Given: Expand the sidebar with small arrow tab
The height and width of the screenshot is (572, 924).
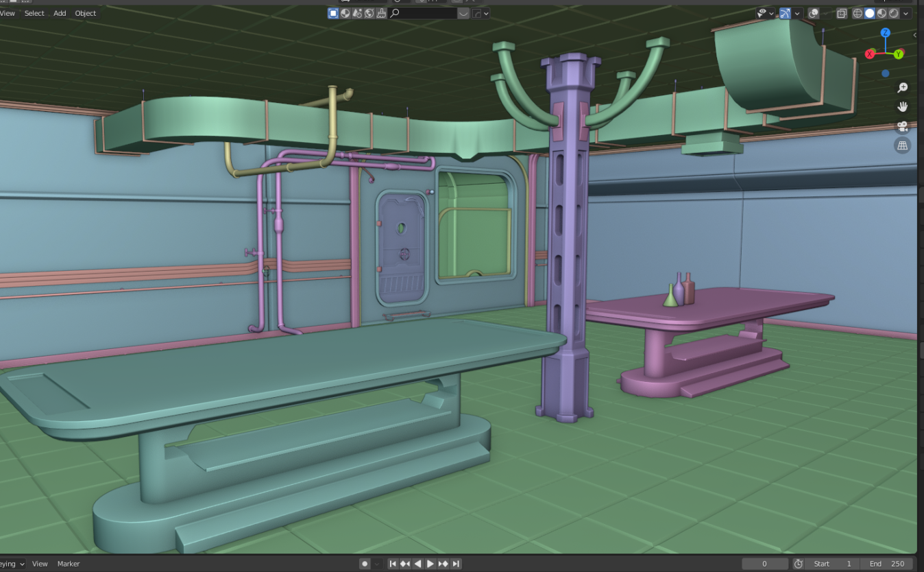Looking at the screenshot, I should pyautogui.click(x=915, y=34).
